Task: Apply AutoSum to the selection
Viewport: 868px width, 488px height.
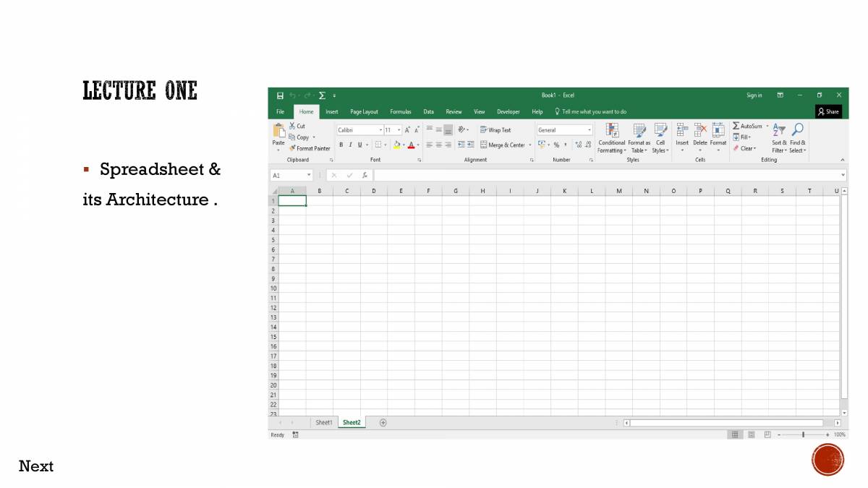Action: (749, 126)
